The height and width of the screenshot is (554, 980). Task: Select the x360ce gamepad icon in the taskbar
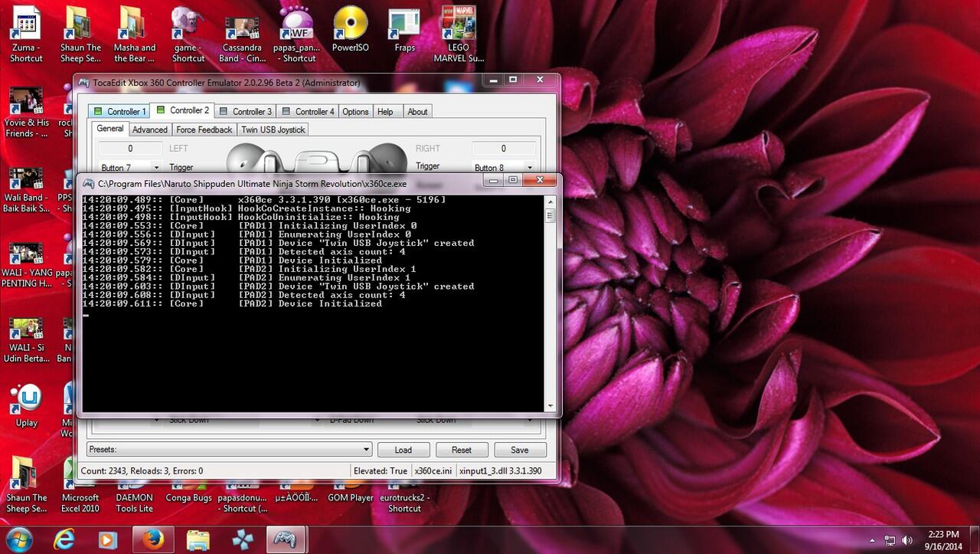pyautogui.click(x=286, y=539)
